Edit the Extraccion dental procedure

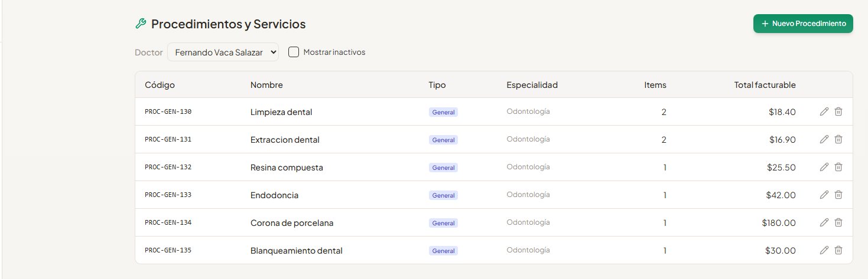point(824,139)
